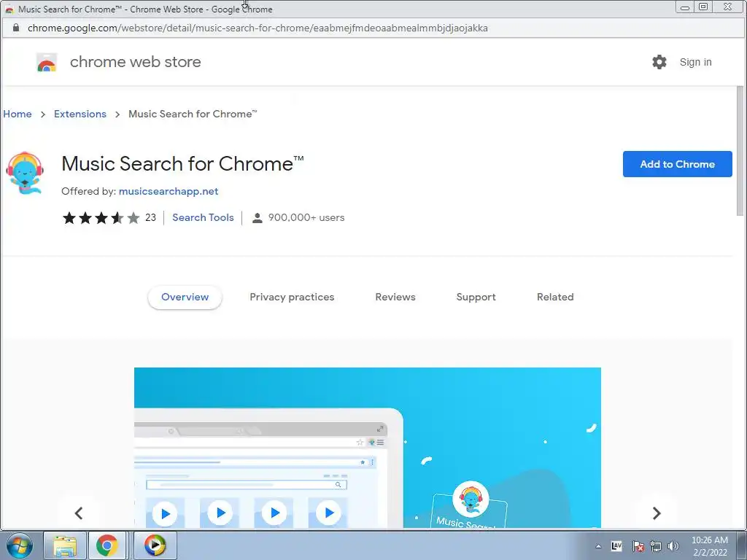Go to Extensions breadcrumb link
Viewport: 747px width, 560px height.
click(80, 114)
